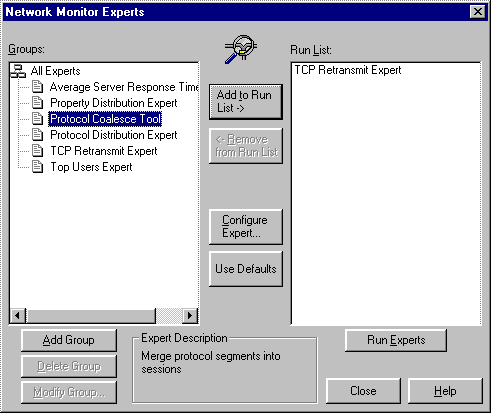
Task: Click the Remove from Run List button
Action: coord(246,146)
